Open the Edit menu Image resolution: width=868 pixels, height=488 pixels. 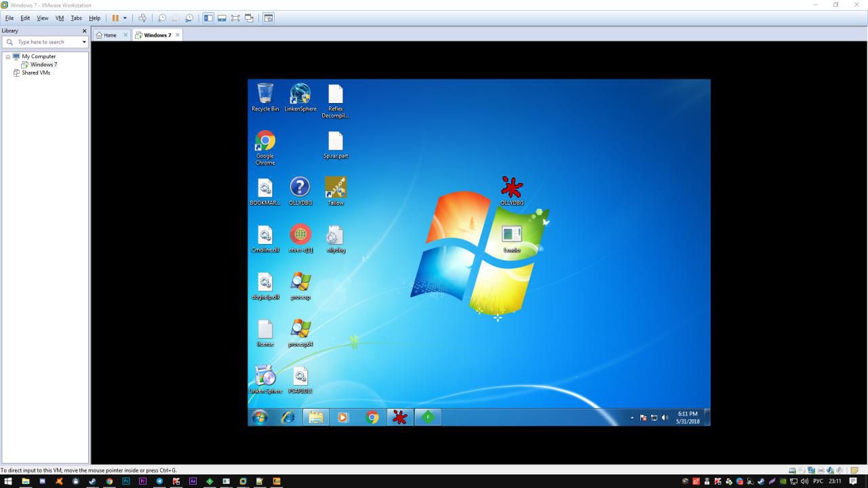[25, 18]
